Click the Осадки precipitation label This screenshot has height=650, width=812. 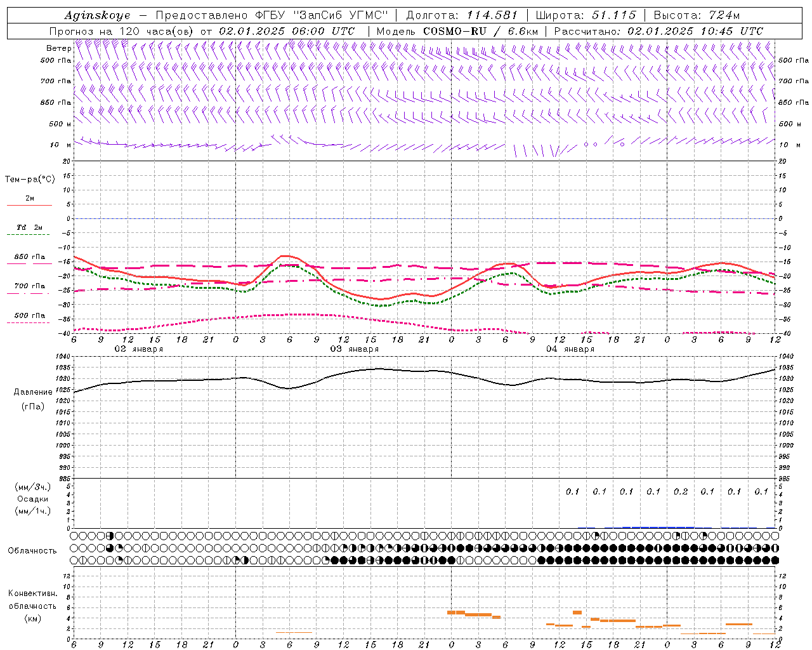33,499
